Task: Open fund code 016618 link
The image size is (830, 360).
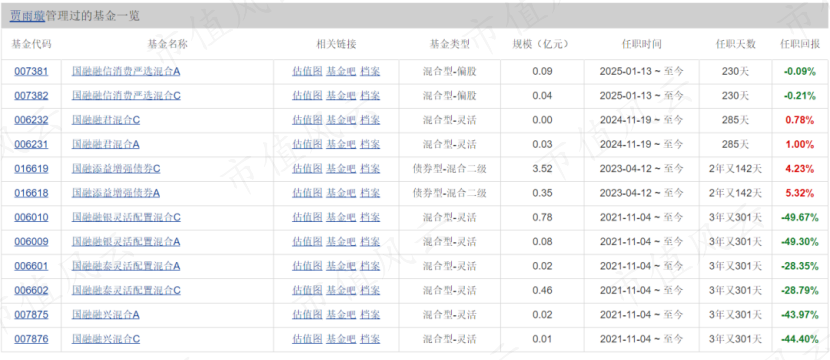Action: pos(31,193)
